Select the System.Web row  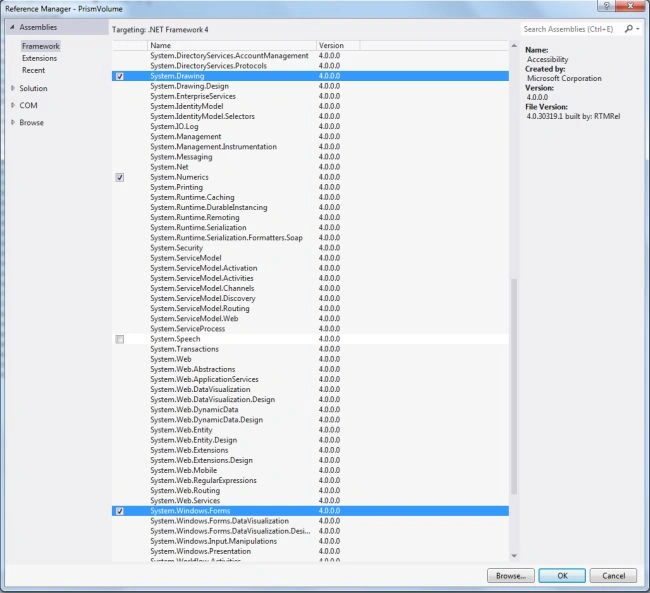[310, 359]
